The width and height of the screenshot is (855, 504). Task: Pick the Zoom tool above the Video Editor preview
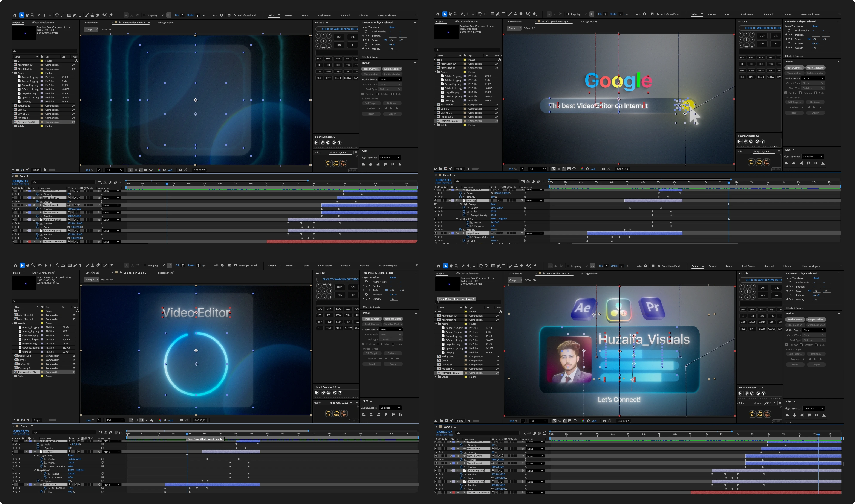(33, 265)
